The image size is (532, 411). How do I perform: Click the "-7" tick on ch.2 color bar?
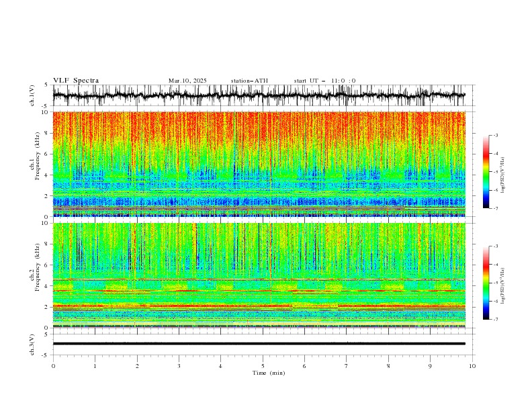point(495,320)
